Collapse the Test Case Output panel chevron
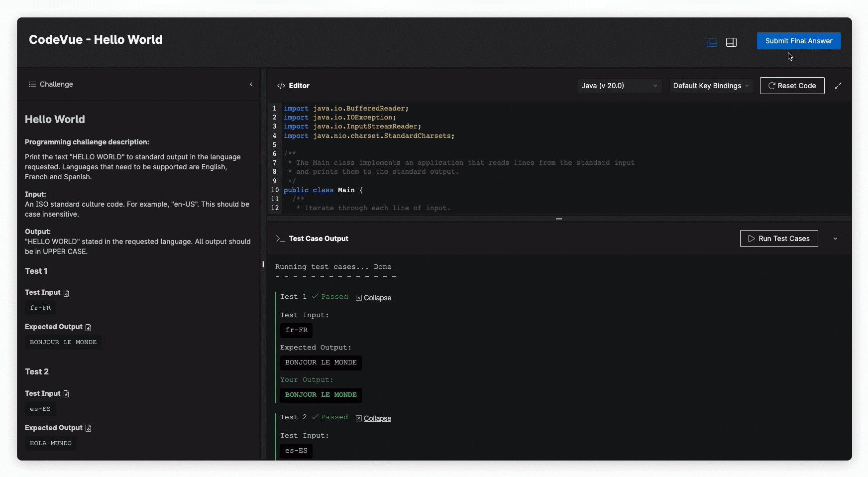The width and height of the screenshot is (868, 477). tap(835, 238)
